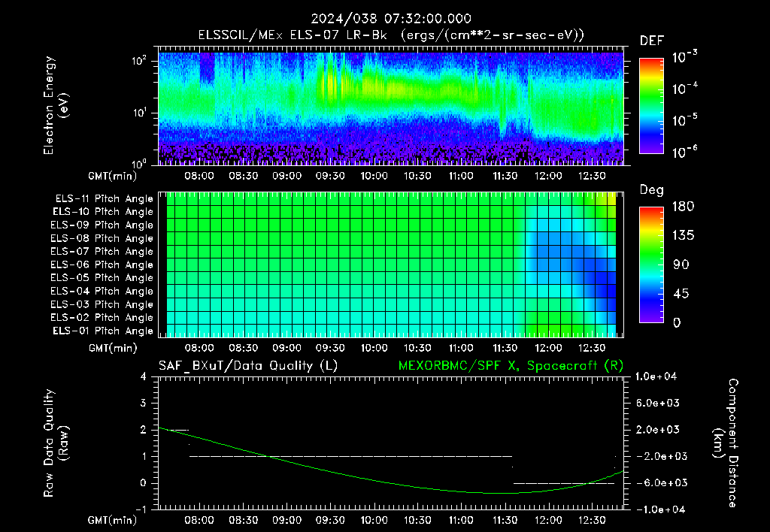
Task: Click the 4 value on data quality axis
Action: coord(144,376)
